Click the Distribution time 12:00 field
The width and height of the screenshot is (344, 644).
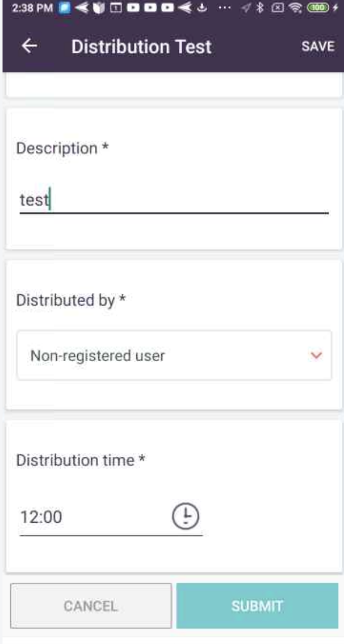point(91,517)
